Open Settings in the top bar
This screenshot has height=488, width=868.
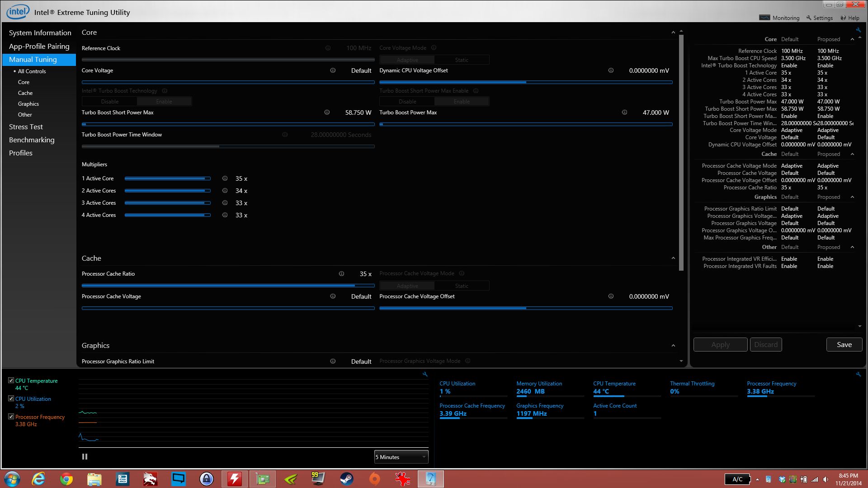[x=819, y=18]
